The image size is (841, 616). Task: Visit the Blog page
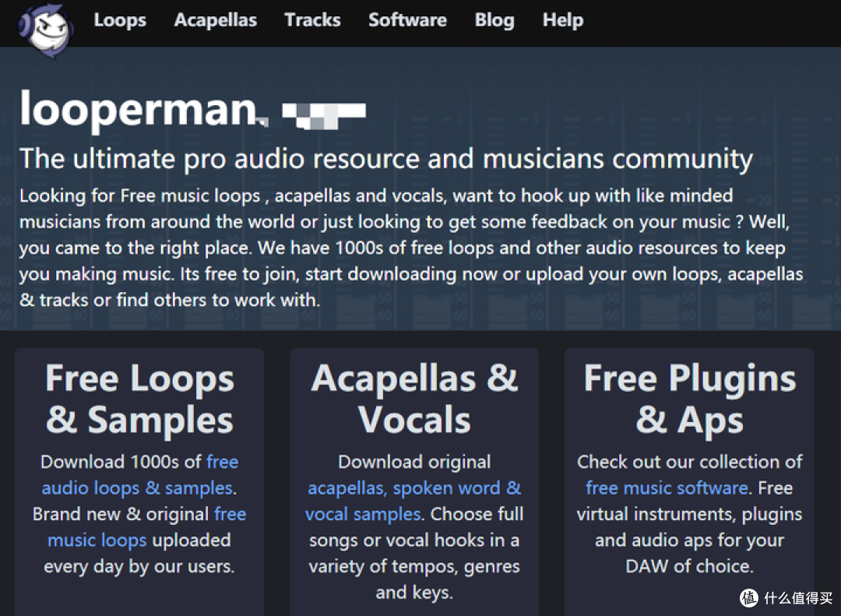coord(494,19)
